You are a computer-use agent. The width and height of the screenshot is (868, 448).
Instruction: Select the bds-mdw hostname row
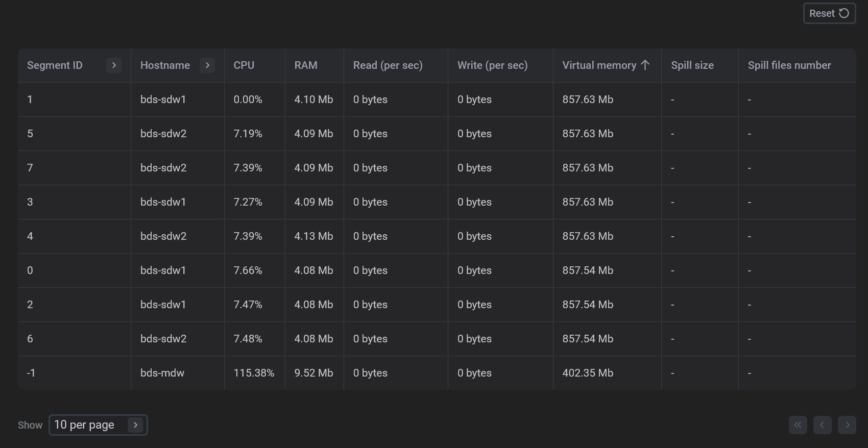pos(162,373)
